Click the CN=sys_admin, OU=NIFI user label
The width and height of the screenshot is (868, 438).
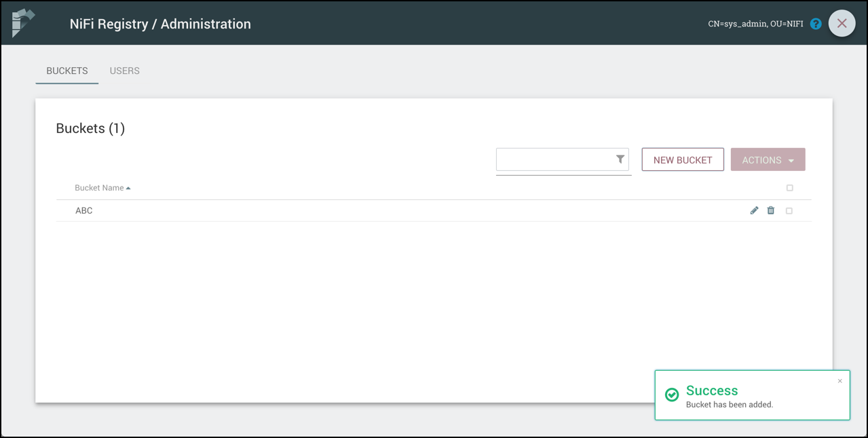click(755, 23)
